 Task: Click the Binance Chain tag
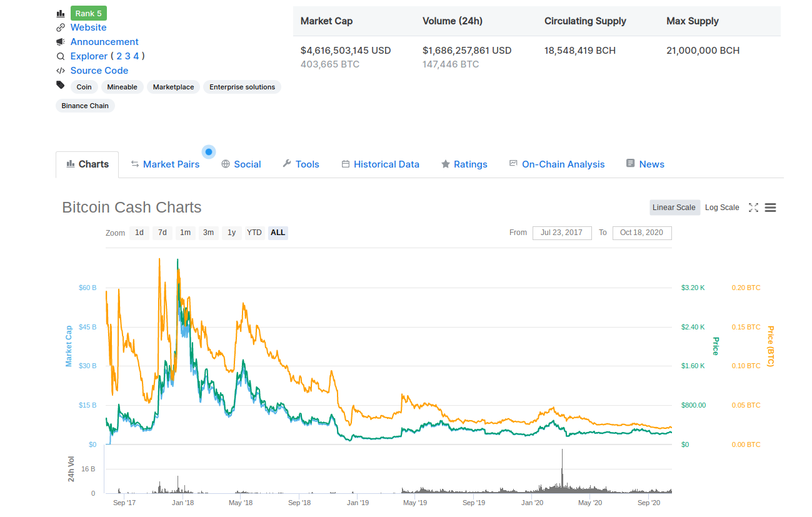[x=85, y=106]
